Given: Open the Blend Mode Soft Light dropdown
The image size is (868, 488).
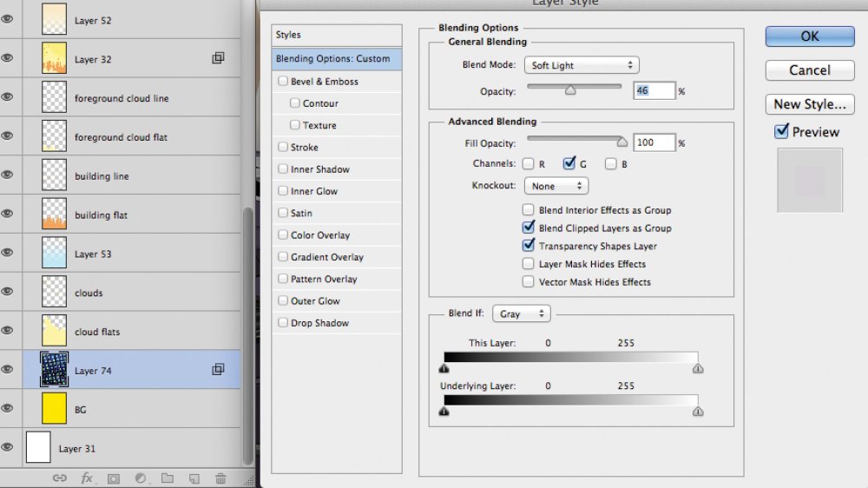Looking at the screenshot, I should (582, 65).
